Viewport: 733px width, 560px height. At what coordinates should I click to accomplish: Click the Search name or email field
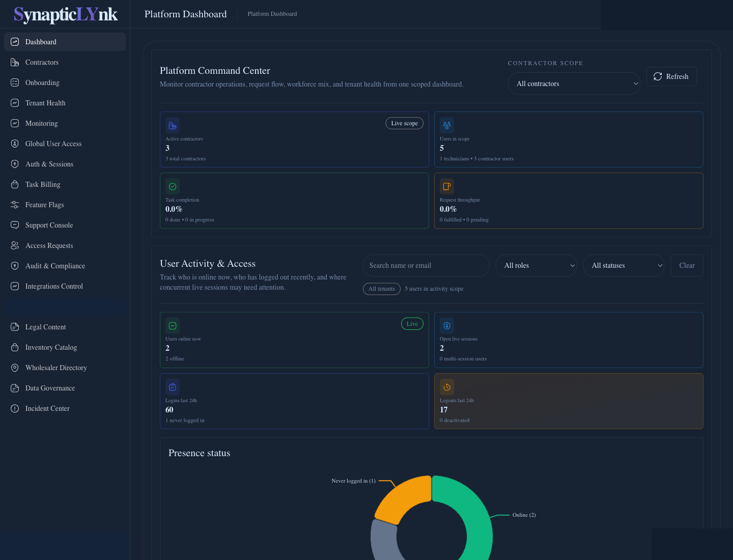pos(426,265)
